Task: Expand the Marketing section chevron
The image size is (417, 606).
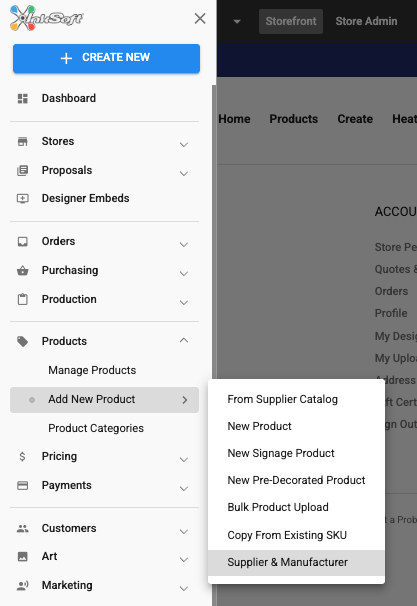Action: tap(184, 589)
